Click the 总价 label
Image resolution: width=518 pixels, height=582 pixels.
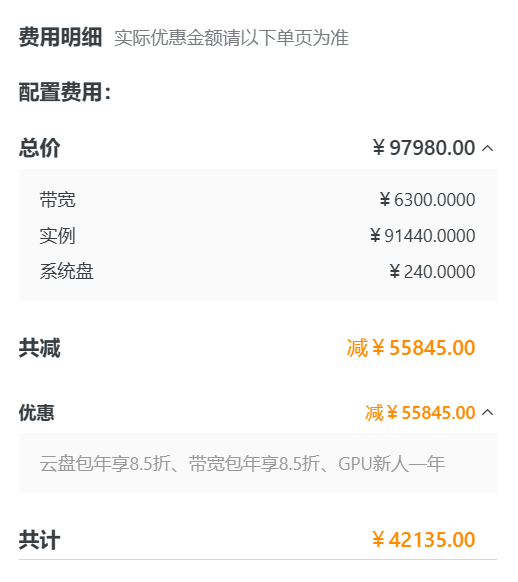coord(39,148)
